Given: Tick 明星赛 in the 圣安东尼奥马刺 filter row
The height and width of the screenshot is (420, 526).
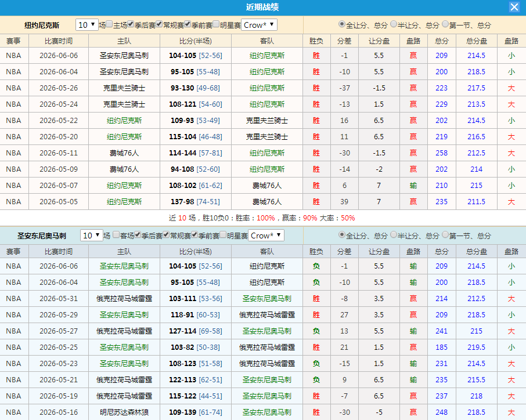Looking at the screenshot, I should [x=223, y=234].
